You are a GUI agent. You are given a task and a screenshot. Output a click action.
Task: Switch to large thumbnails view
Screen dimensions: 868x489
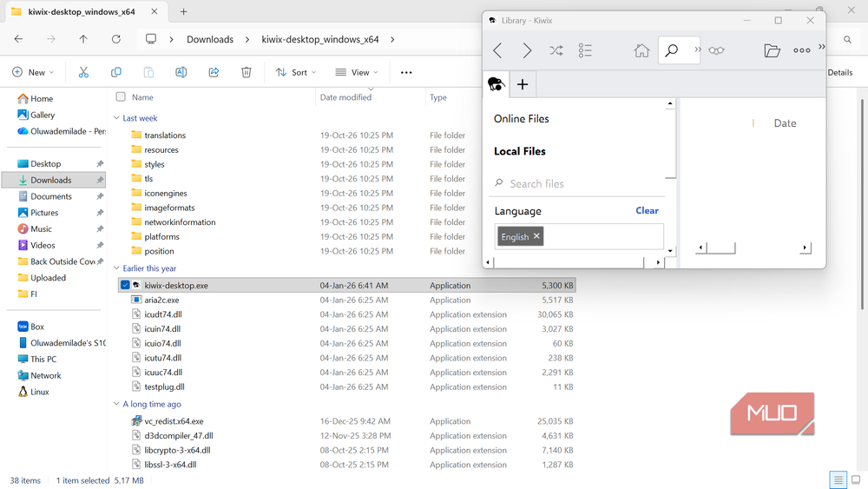point(856,479)
